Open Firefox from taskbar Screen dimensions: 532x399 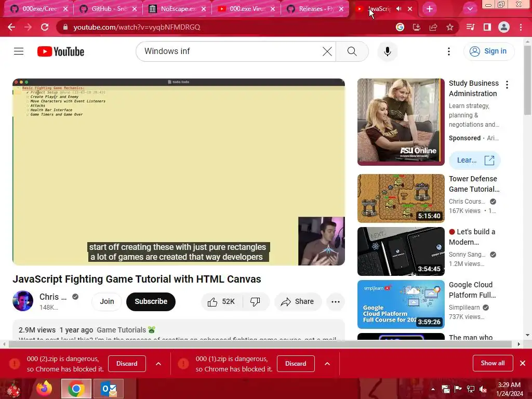(45, 389)
